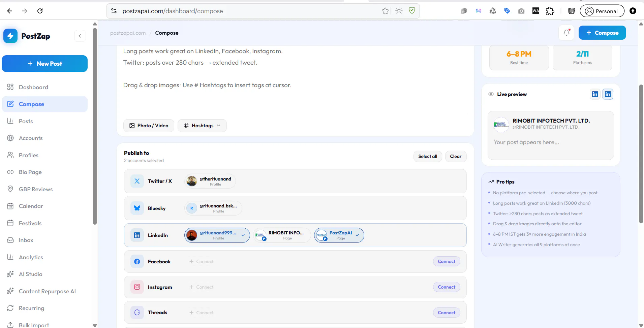Switch live preview to first LinkedIn icon
This screenshot has width=644, height=328.
pyautogui.click(x=595, y=94)
